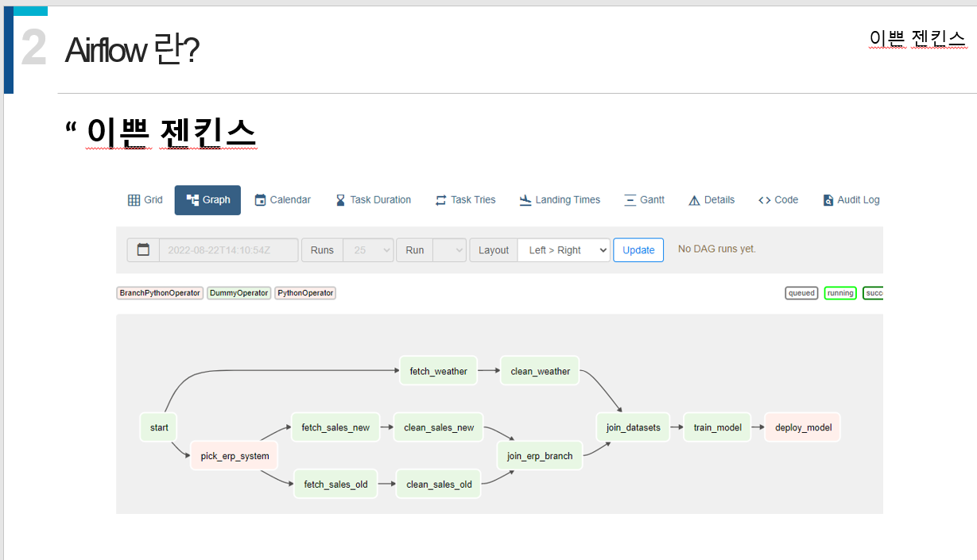
Task: Select the train_model task node
Action: [717, 427]
